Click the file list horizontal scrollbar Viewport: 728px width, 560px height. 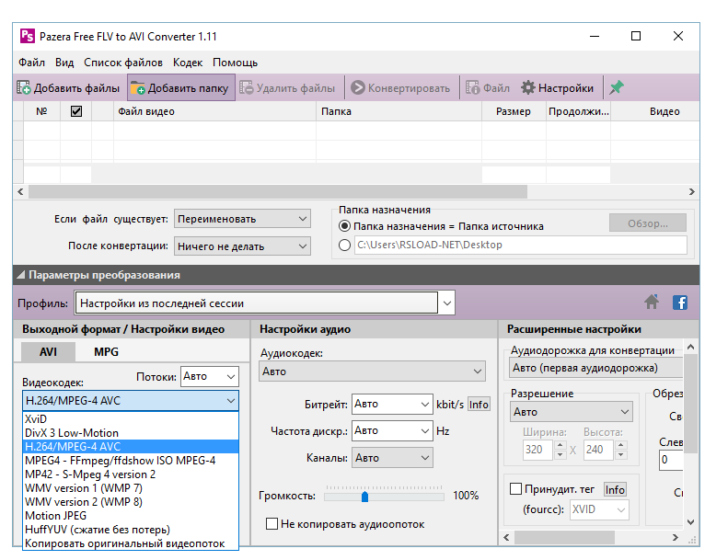[x=278, y=191]
